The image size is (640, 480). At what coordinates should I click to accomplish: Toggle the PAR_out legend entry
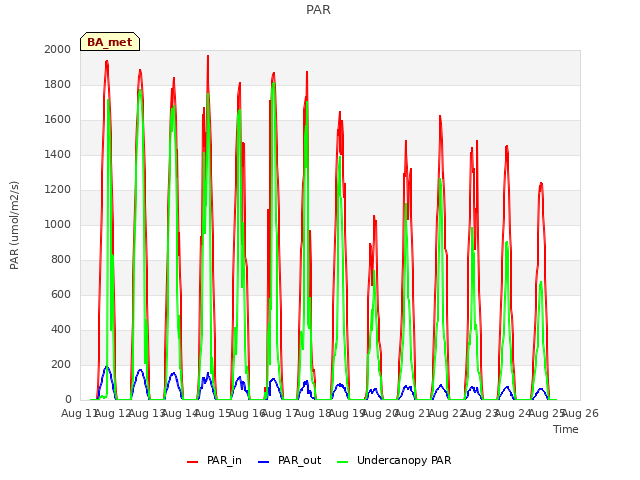pos(290,460)
